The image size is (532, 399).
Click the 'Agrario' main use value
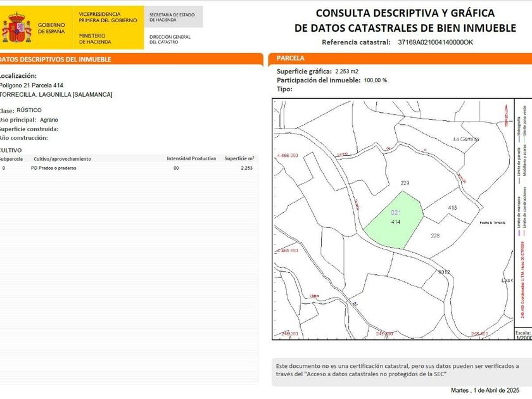point(49,120)
